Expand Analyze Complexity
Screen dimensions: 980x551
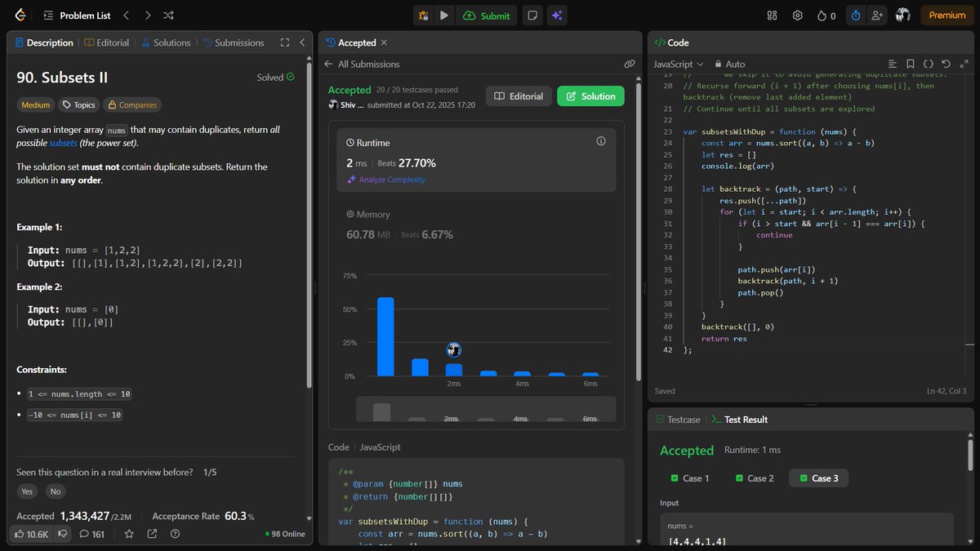click(386, 180)
